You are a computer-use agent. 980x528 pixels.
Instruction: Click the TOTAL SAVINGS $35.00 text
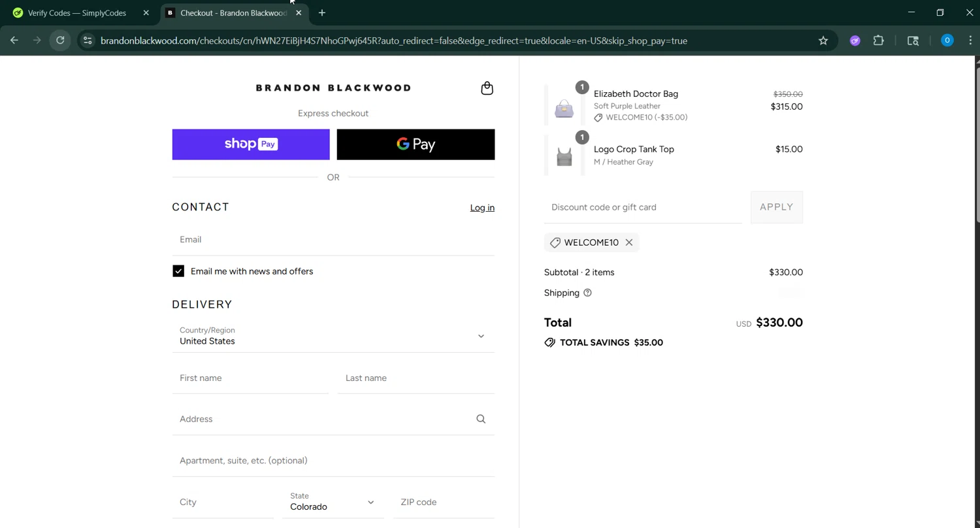(x=612, y=342)
